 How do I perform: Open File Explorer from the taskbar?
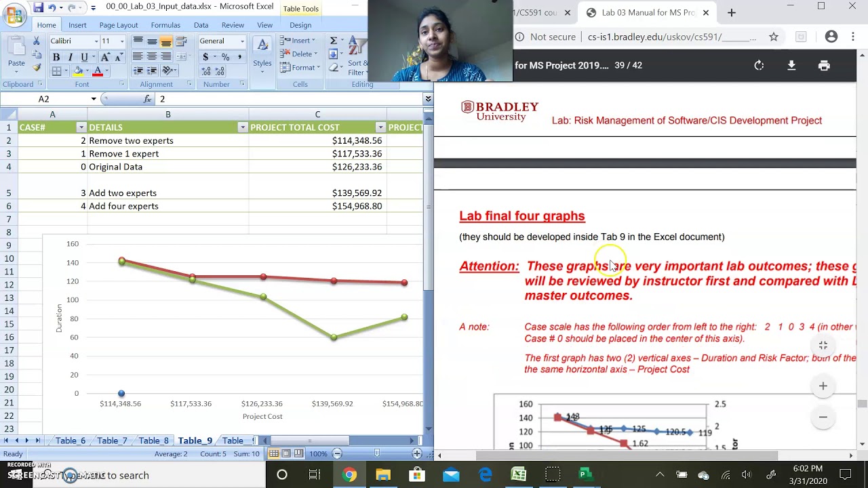coord(383,474)
